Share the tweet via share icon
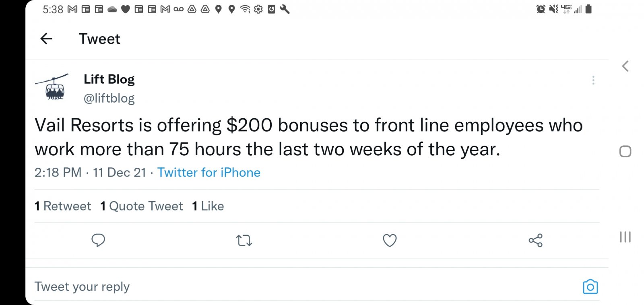 (x=535, y=241)
